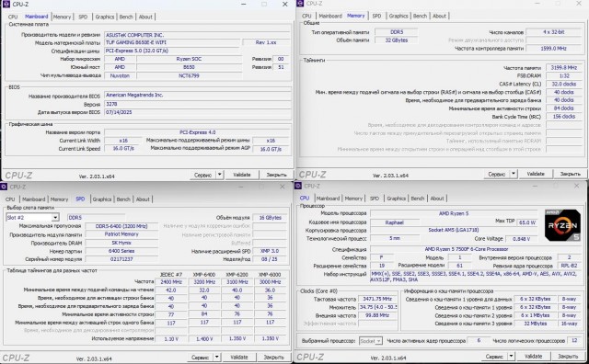Open Mainboard tab in SPD window
Viewport: 589px width, 364px height.
(33, 199)
